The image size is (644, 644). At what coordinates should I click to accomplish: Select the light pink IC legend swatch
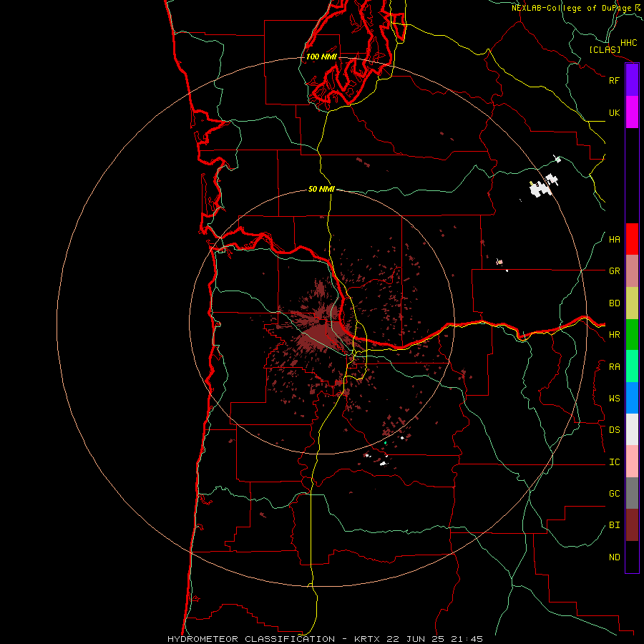[x=632, y=462]
